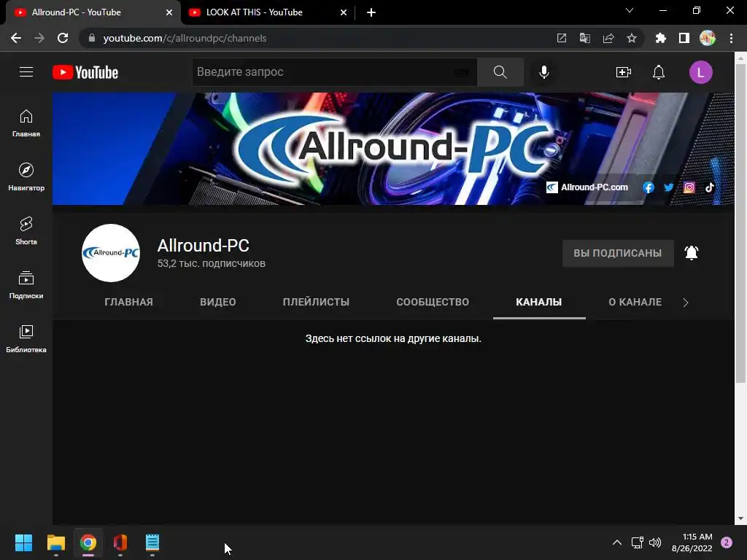747x560 pixels.
Task: Open the Facebook link on the banner
Action: [x=648, y=187]
